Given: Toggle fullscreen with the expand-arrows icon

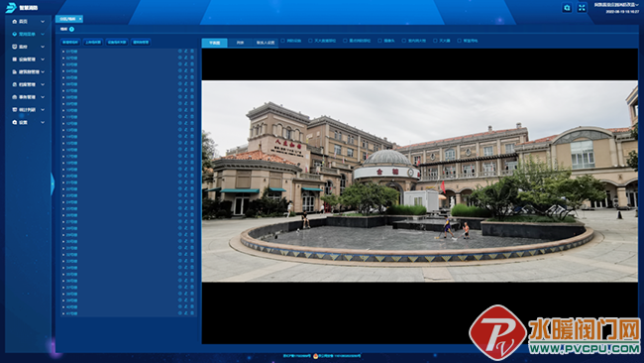Looking at the screenshot, I should 582,8.
